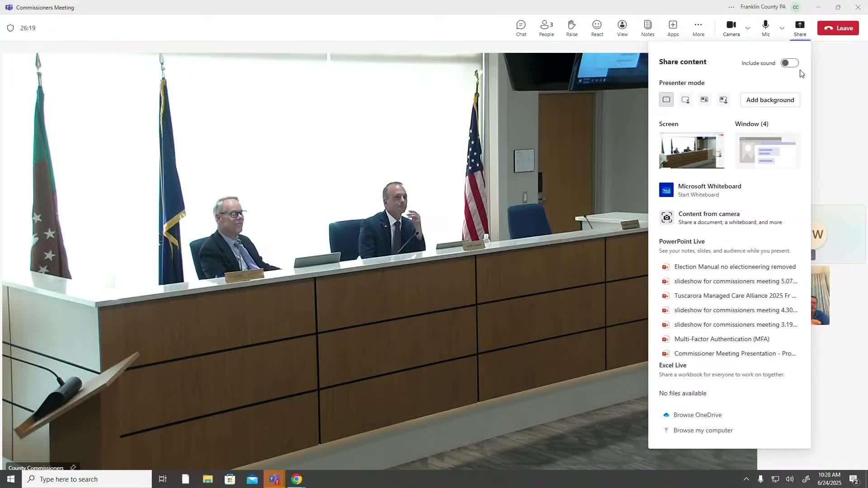Click the Add background button

tap(770, 100)
